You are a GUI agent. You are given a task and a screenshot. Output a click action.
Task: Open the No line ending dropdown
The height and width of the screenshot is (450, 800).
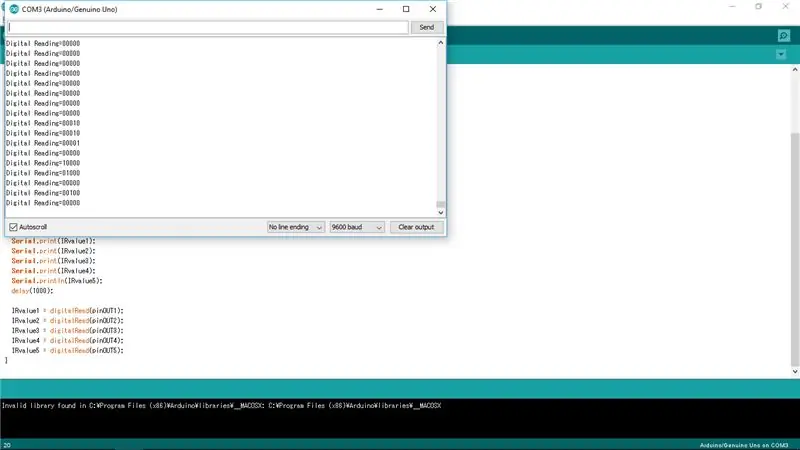[x=295, y=227]
